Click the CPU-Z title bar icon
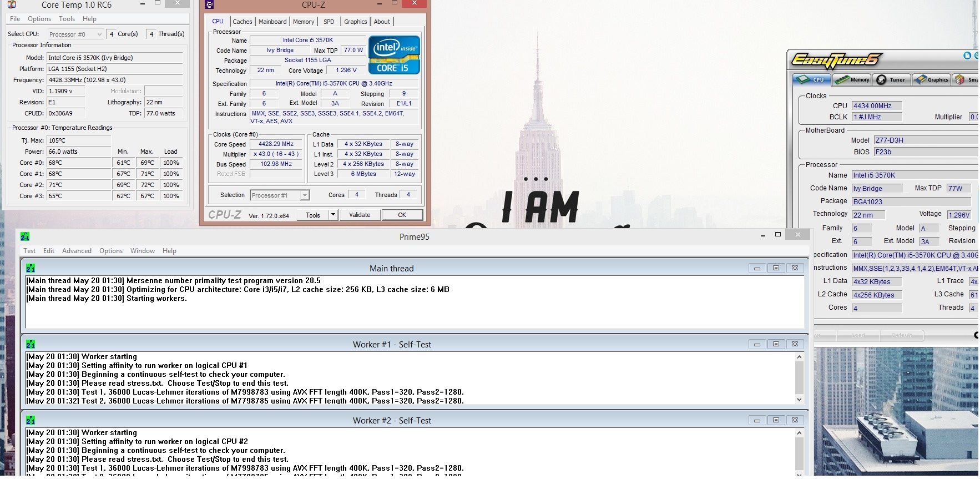The height and width of the screenshot is (479, 980). [x=209, y=5]
